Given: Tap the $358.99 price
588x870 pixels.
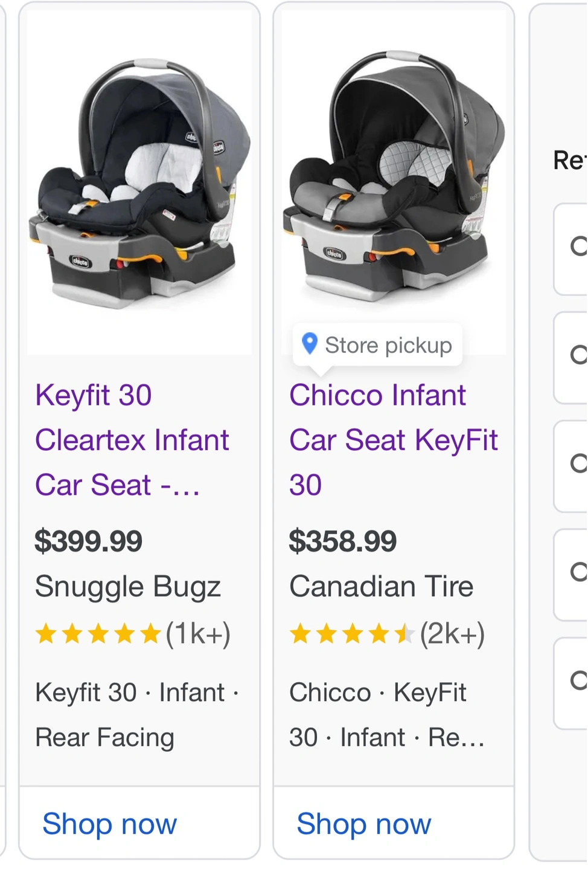Looking at the screenshot, I should point(343,541).
